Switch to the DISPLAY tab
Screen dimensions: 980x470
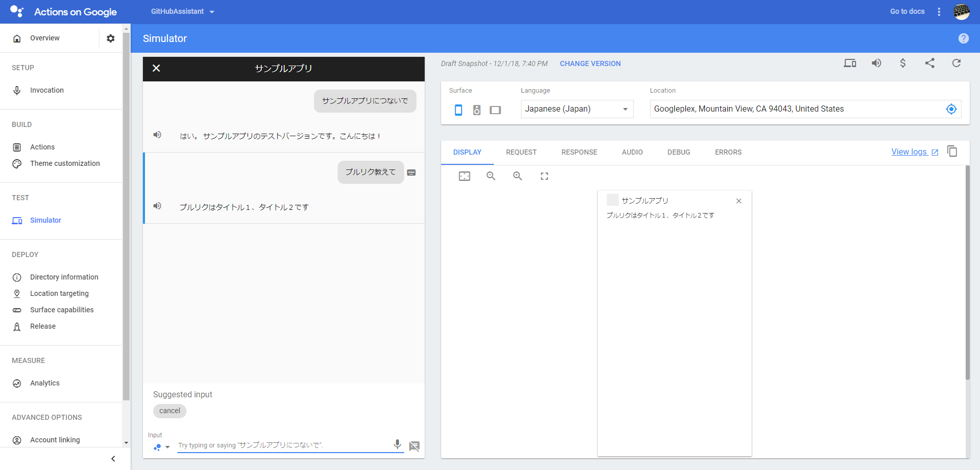click(467, 152)
